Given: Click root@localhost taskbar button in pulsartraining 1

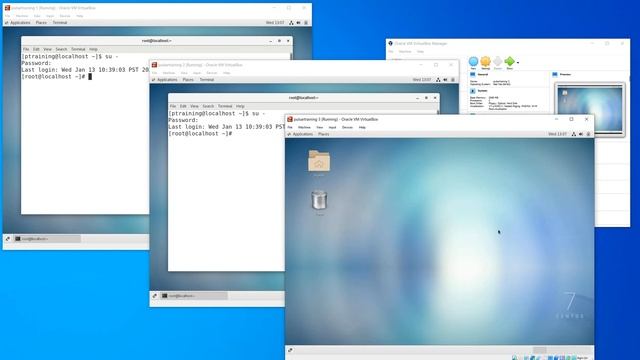Looking at the screenshot, I should click(x=47, y=239).
